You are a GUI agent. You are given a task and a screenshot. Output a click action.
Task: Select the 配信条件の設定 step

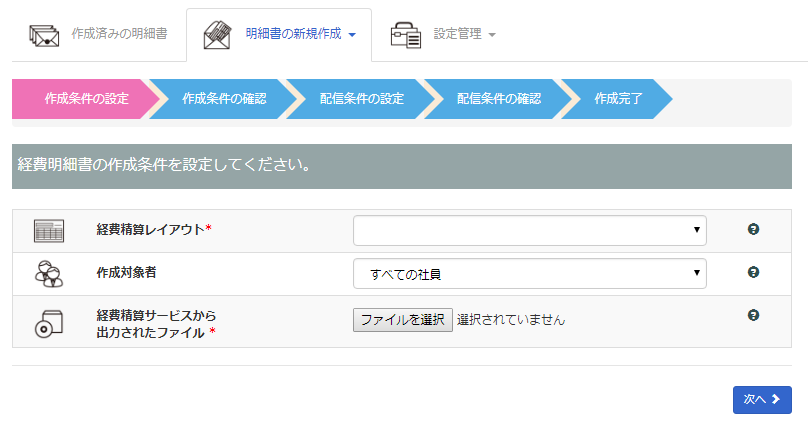[361, 99]
